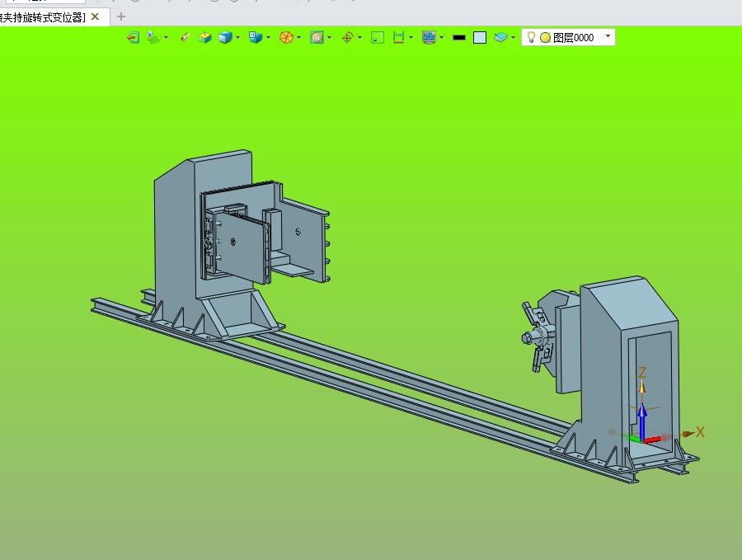742x560 pixels.
Task: Open the dropdown beside the sketch filter icon
Action: coord(166,37)
